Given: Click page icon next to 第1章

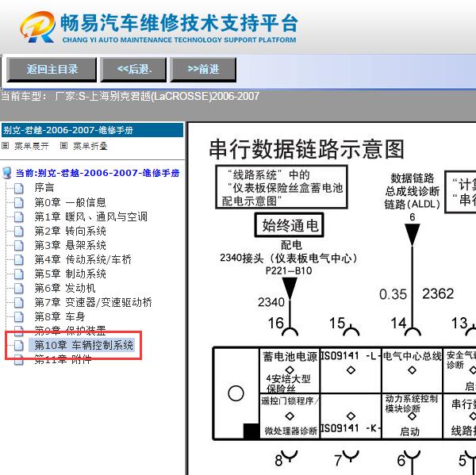Looking at the screenshot, I should pyautogui.click(x=19, y=217).
